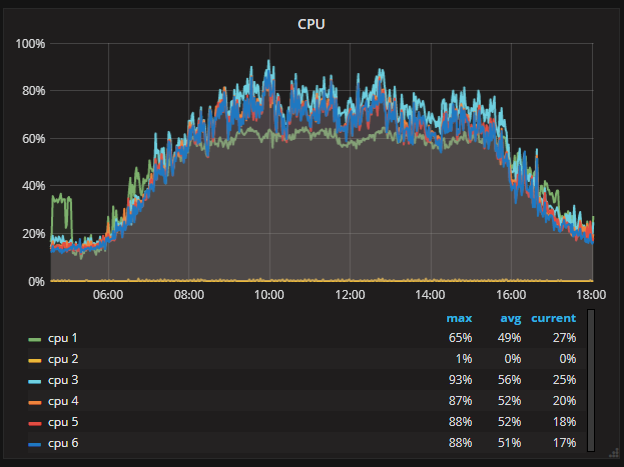Sort legend by current column header
Image resolution: width=624 pixels, height=467 pixels.
553,318
